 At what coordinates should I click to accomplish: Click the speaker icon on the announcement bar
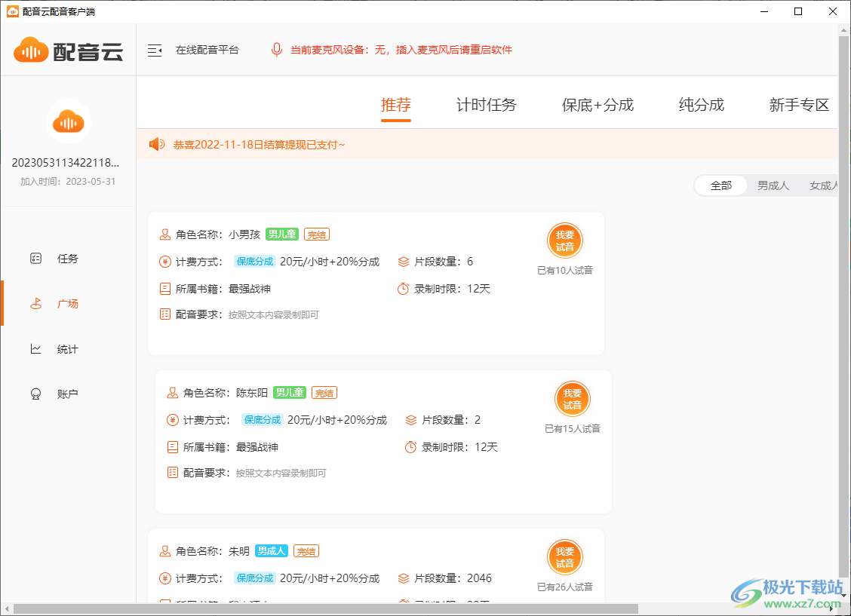tap(156, 144)
